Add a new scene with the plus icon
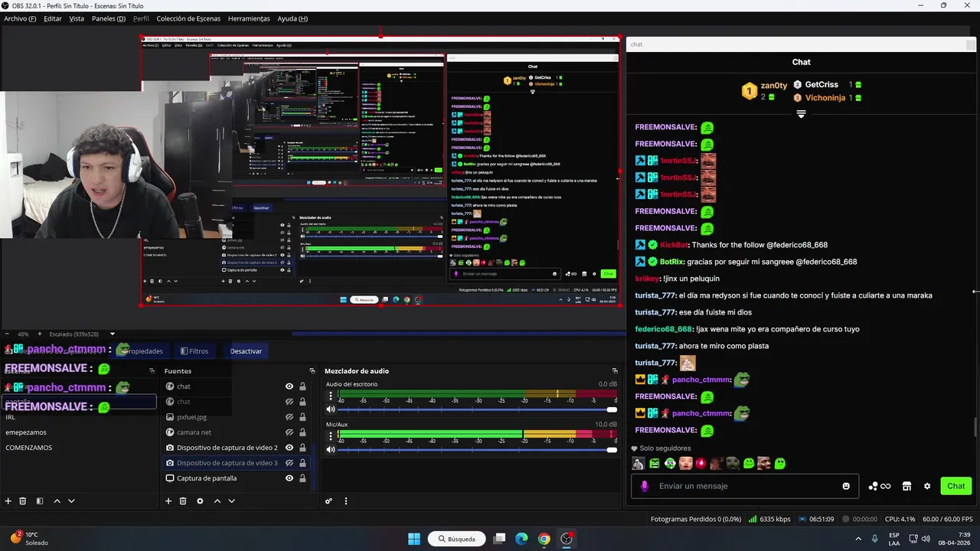Screen dimensions: 980x551 click(x=8, y=501)
